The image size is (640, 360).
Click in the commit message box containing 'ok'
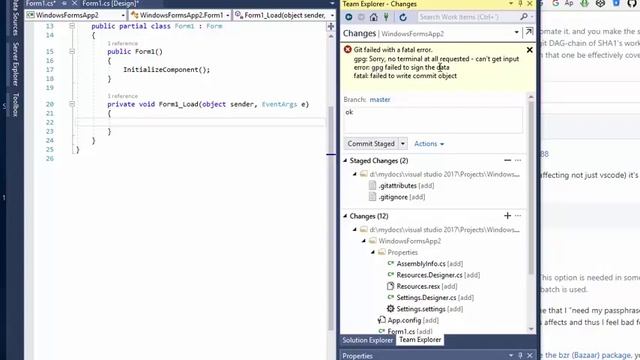pyautogui.click(x=433, y=120)
